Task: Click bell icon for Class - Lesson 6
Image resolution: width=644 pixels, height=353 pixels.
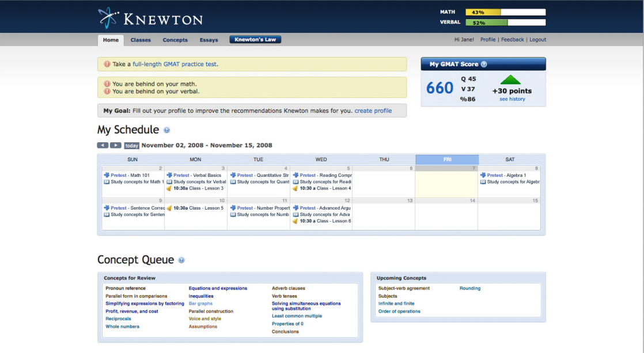Action: coord(295,221)
